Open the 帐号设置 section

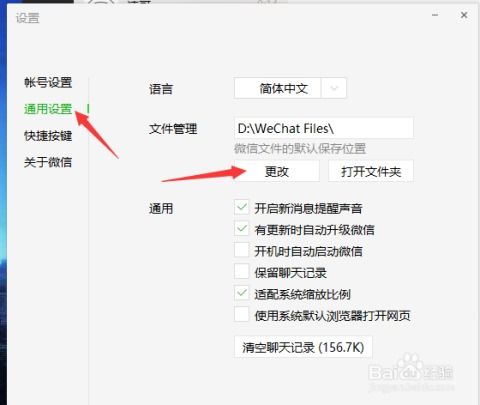tap(48, 82)
